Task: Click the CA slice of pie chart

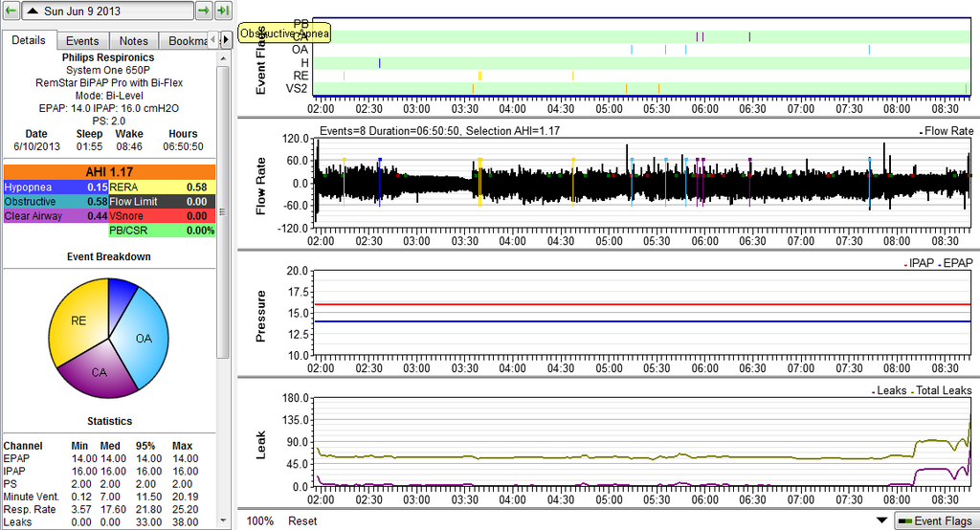Action: [99, 372]
